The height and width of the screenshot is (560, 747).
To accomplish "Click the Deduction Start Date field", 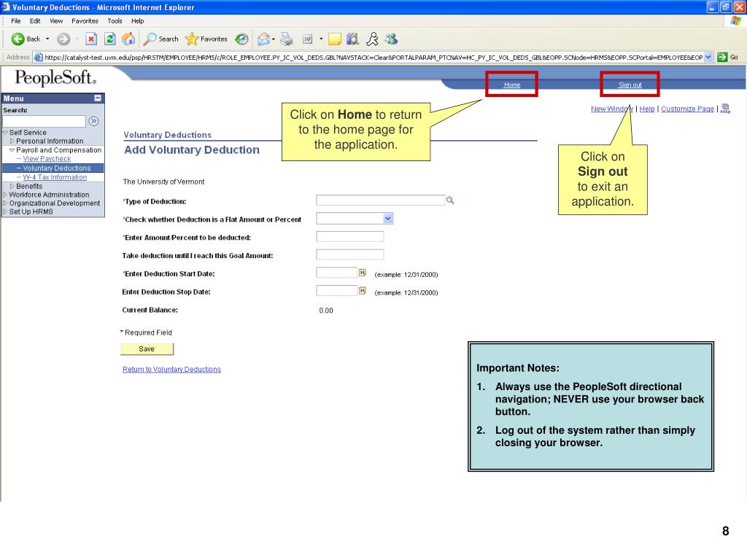I will coord(336,273).
